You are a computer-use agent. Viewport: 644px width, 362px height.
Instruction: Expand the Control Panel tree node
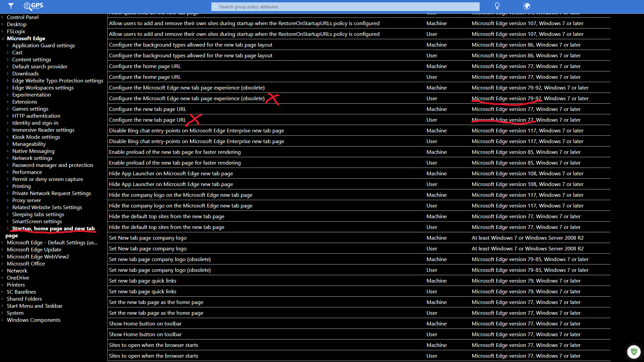click(3, 17)
